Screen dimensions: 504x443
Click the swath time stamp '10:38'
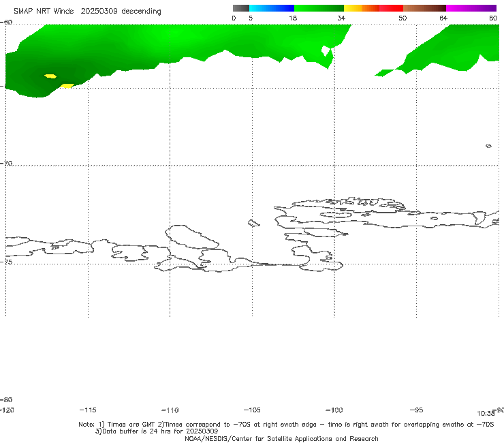point(486,414)
